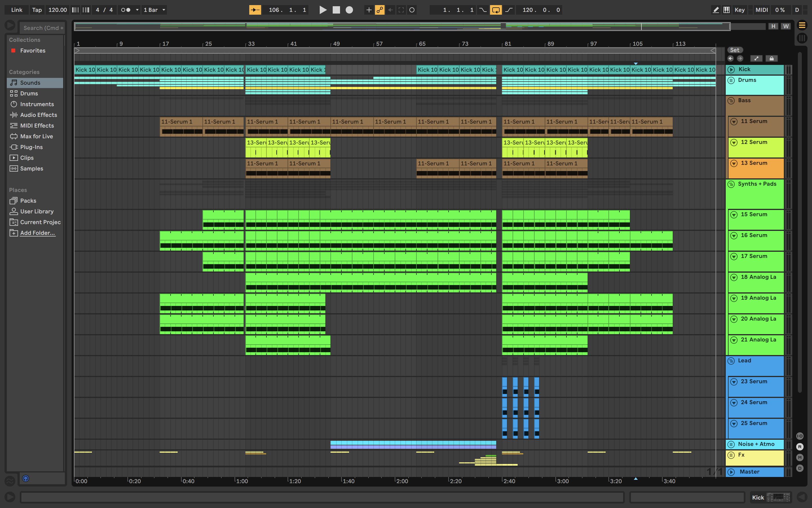Unfold the Drums group track

point(731,80)
